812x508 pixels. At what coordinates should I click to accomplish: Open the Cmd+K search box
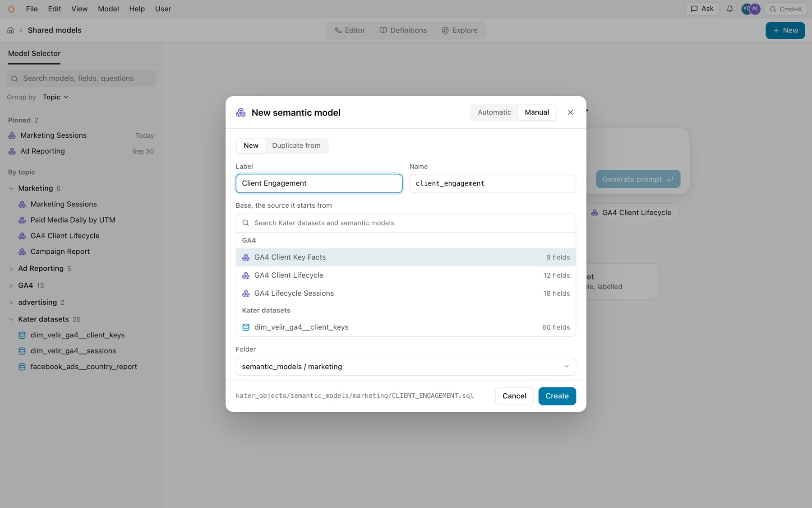tap(785, 9)
